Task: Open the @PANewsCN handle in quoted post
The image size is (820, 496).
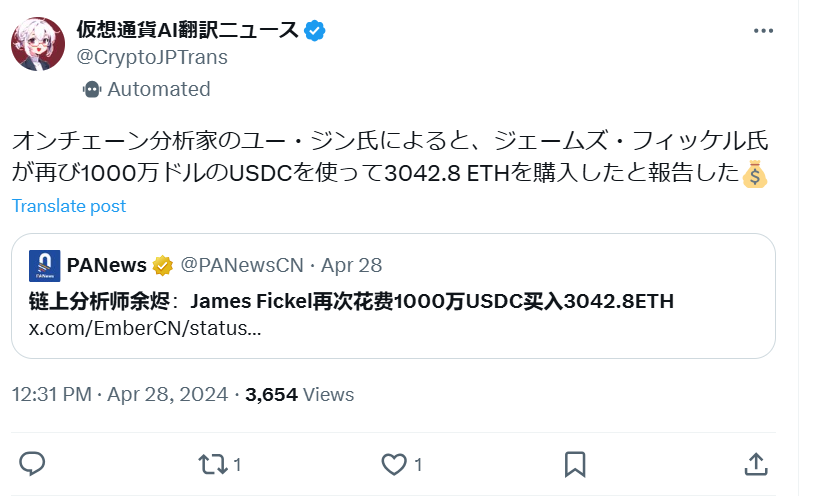Action: tap(239, 266)
